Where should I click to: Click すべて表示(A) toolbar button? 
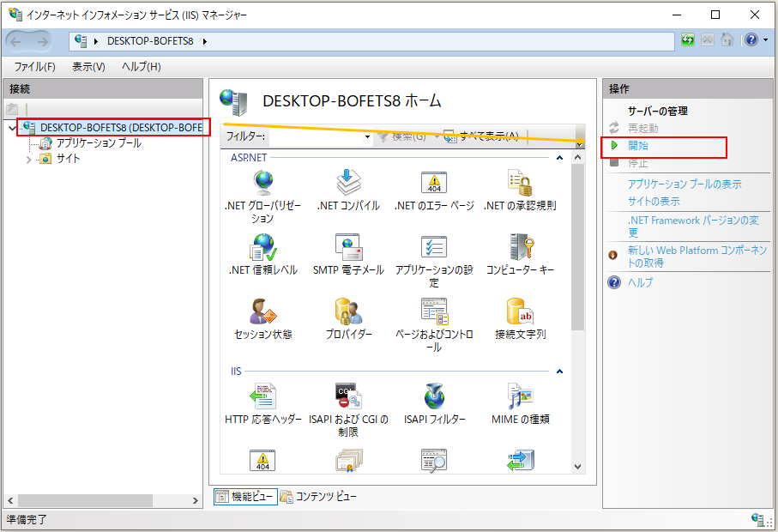point(481,136)
